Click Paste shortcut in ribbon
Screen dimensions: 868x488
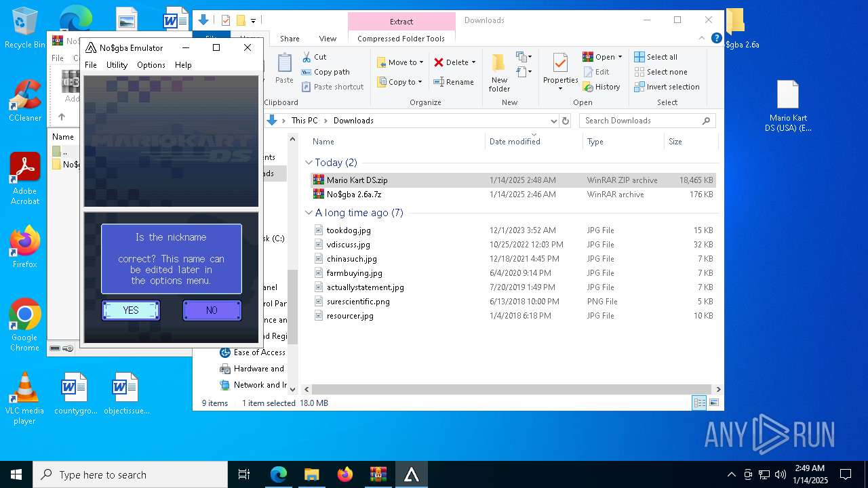pos(332,87)
